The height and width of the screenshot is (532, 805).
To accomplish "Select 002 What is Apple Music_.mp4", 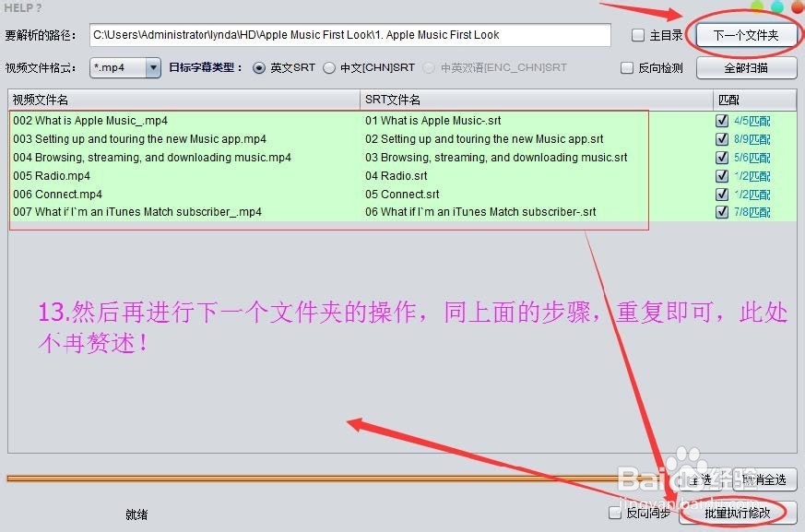I will [x=90, y=121].
